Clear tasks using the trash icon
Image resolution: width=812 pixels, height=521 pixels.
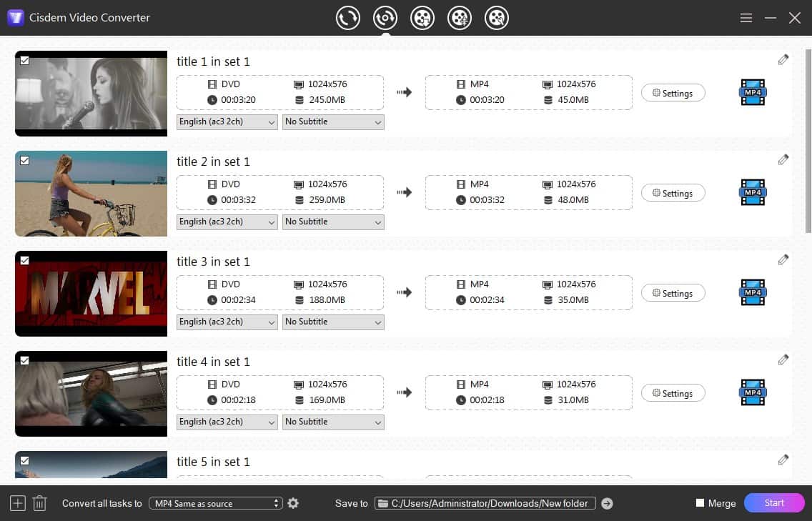[x=39, y=503]
